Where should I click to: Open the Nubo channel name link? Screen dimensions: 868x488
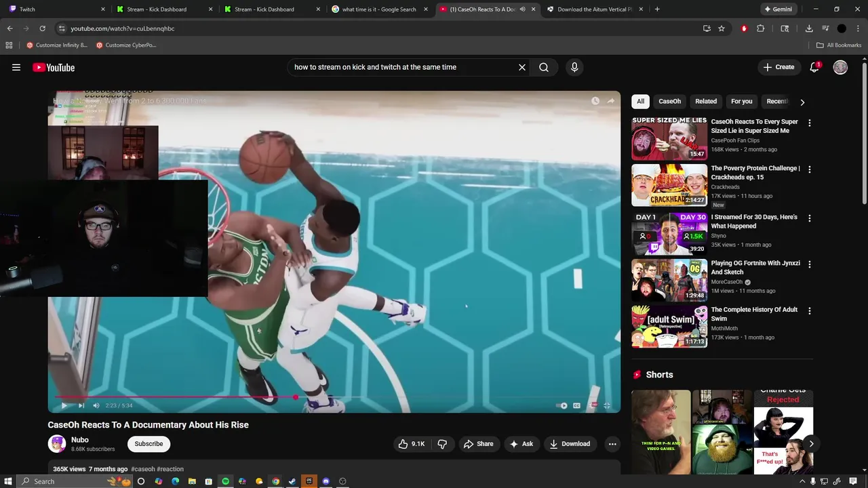click(80, 440)
